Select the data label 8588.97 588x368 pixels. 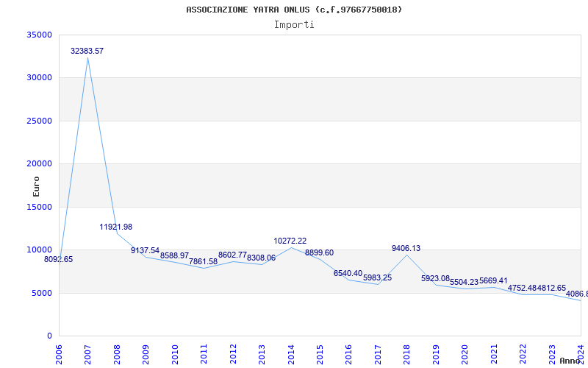click(174, 255)
